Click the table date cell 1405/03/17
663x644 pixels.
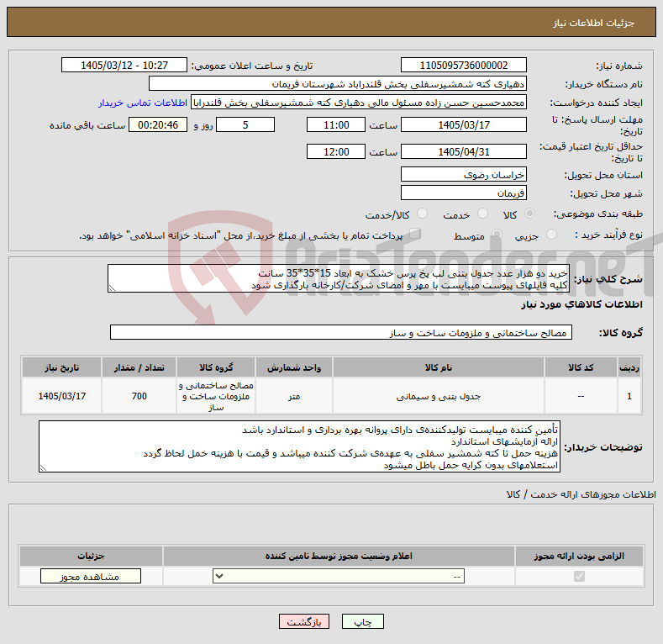click(61, 396)
